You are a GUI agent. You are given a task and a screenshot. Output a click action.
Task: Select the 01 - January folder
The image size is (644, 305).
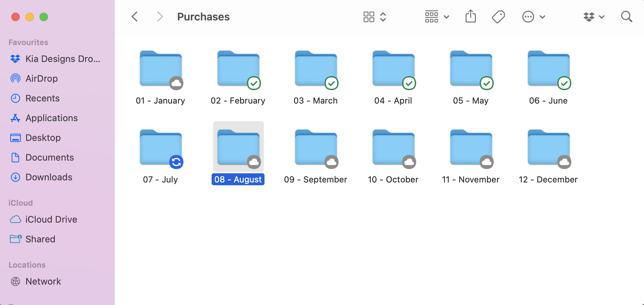point(161,69)
